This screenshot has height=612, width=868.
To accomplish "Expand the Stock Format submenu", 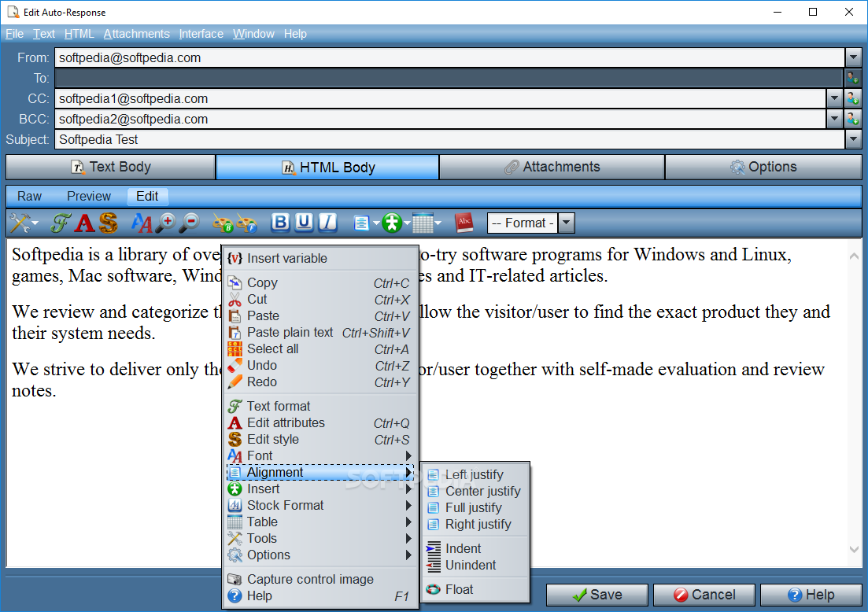I will click(320, 506).
